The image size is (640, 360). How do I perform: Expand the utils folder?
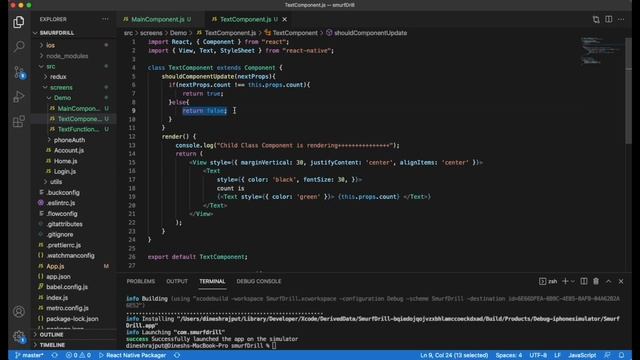click(x=56, y=182)
